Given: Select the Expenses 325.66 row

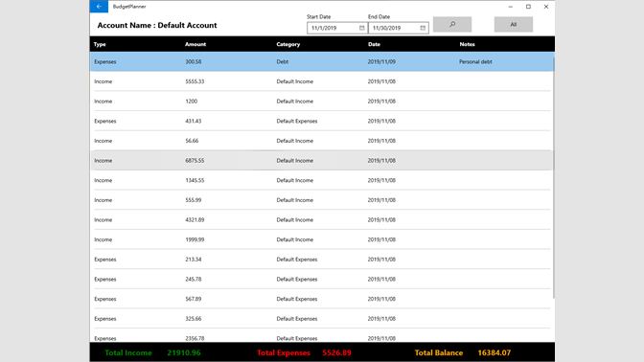Looking at the screenshot, I should pos(322,319).
